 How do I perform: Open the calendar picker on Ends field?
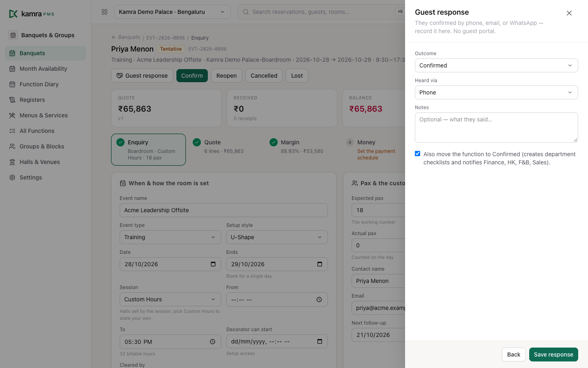(x=320, y=264)
